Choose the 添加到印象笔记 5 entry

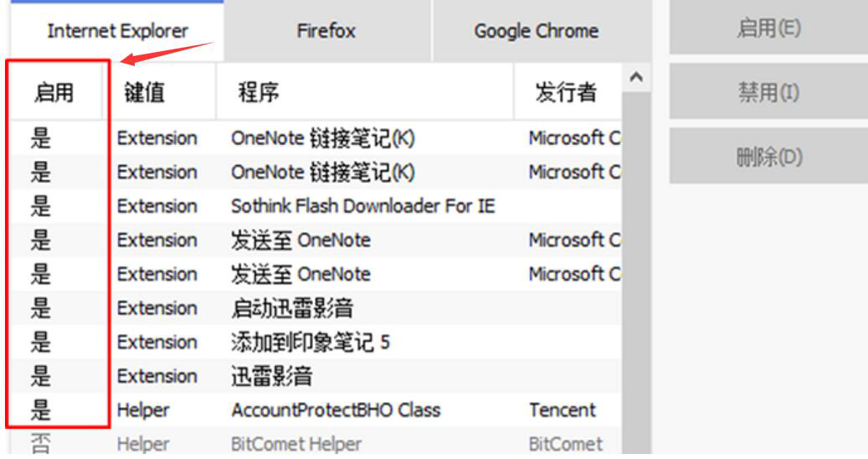click(310, 343)
